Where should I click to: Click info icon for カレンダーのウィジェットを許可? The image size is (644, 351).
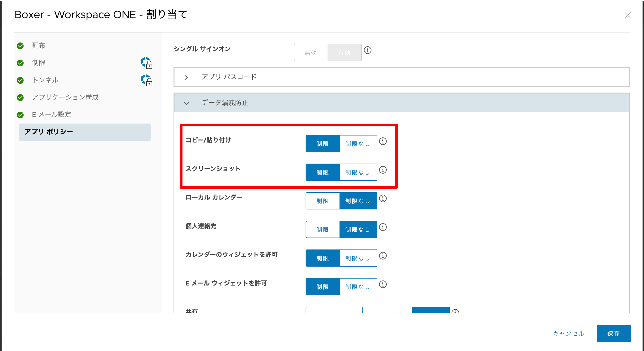(383, 256)
